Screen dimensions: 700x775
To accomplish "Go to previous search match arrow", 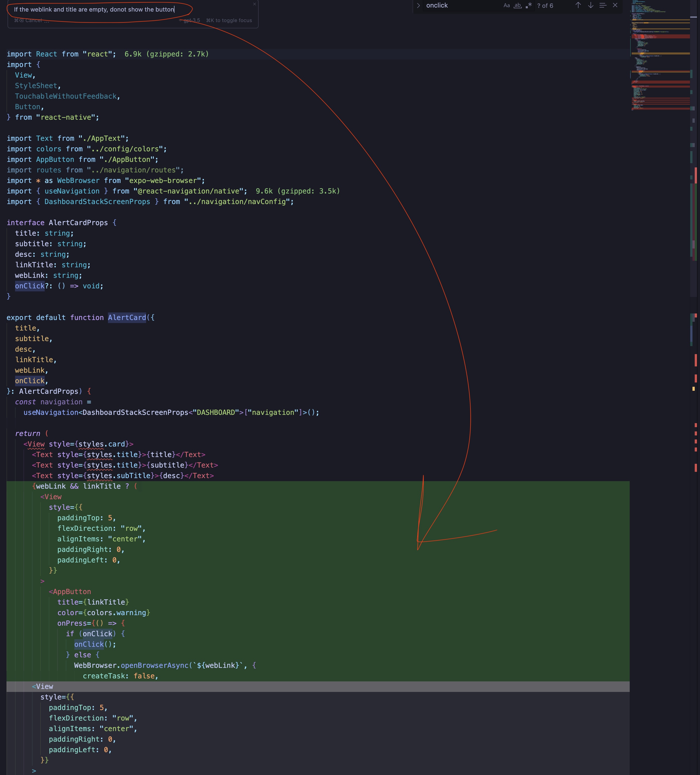I will (578, 5).
